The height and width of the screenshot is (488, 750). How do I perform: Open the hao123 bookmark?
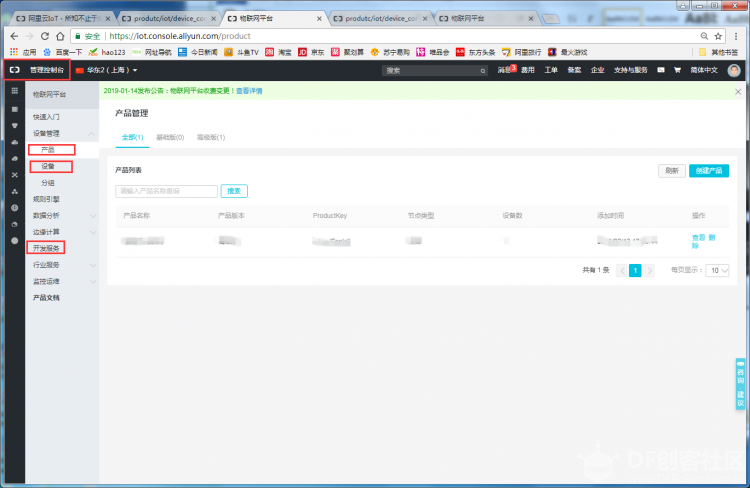click(107, 52)
